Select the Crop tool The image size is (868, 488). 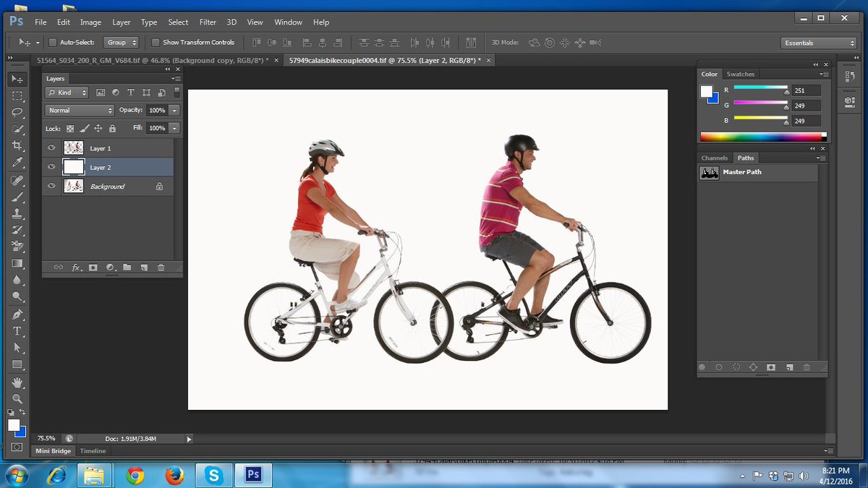(x=17, y=145)
